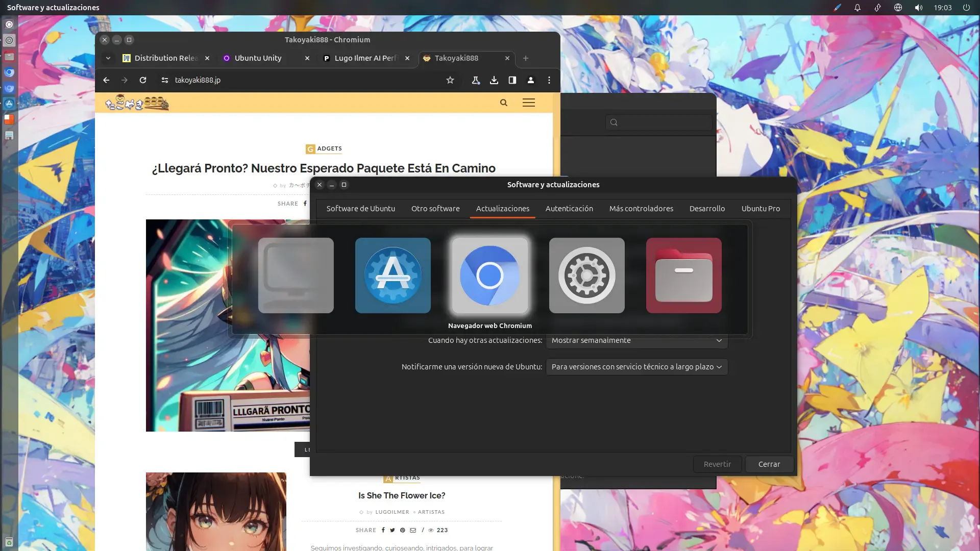Select the blue App Center icon in switcher
The width and height of the screenshot is (980, 551).
393,276
